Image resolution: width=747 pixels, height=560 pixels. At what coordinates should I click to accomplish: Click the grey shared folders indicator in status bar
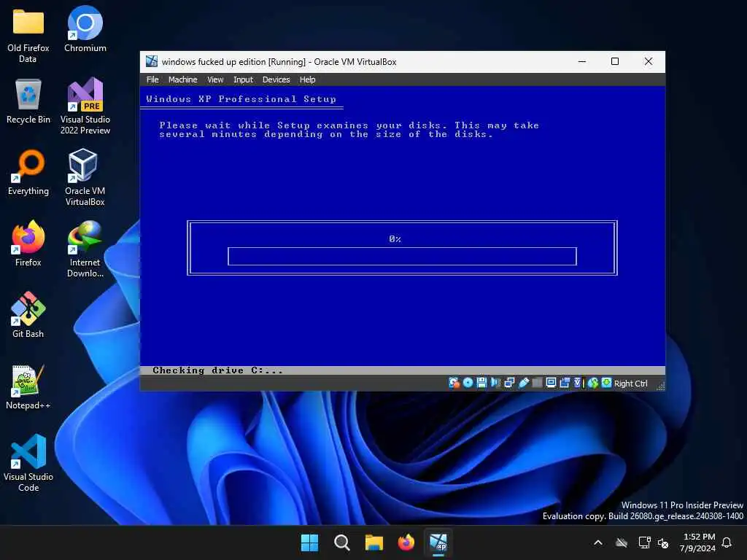coord(537,383)
